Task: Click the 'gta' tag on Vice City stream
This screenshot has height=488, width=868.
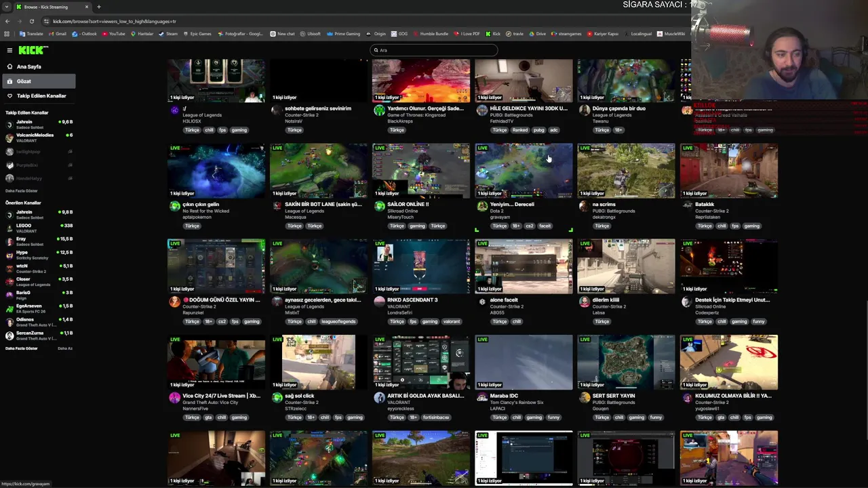Action: coord(209,418)
